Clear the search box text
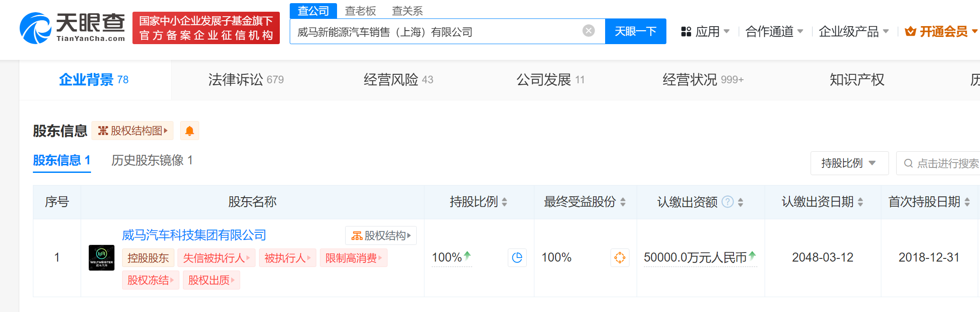This screenshot has height=312, width=980. point(588,31)
